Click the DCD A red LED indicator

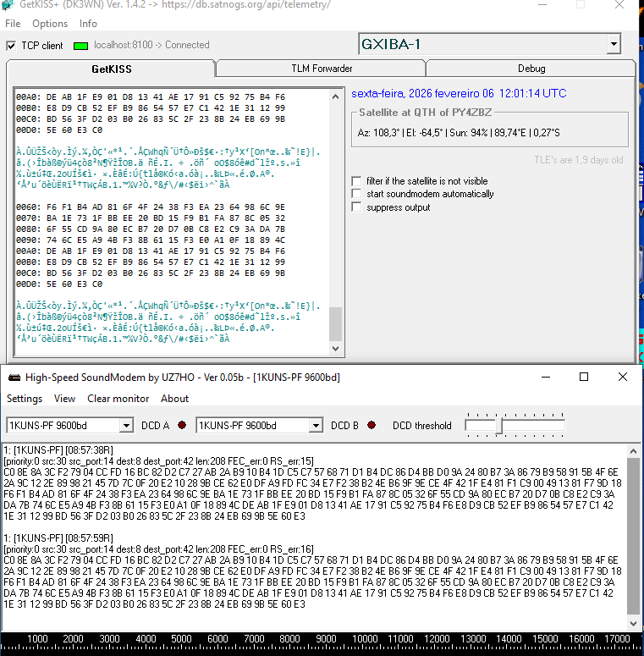(182, 425)
